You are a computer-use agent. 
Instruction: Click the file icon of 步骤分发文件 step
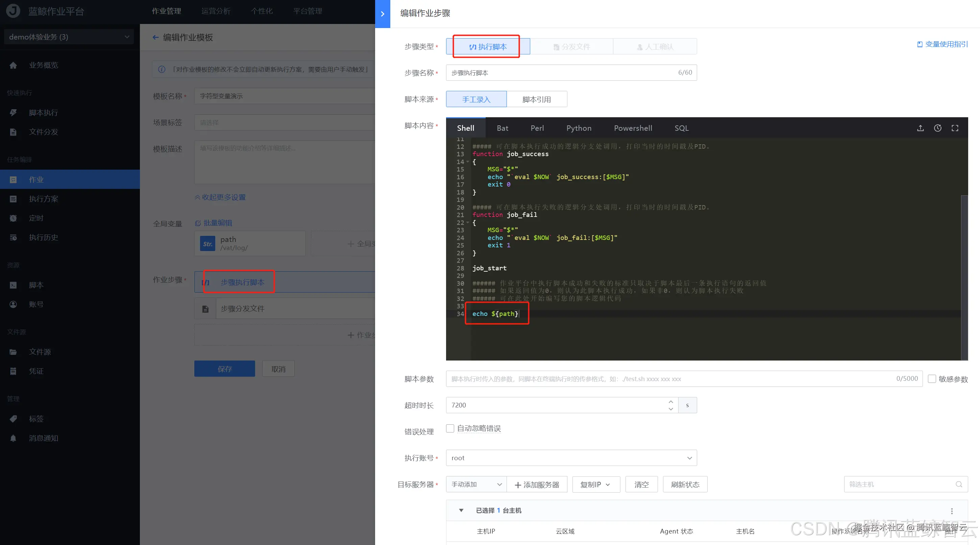[x=205, y=309]
